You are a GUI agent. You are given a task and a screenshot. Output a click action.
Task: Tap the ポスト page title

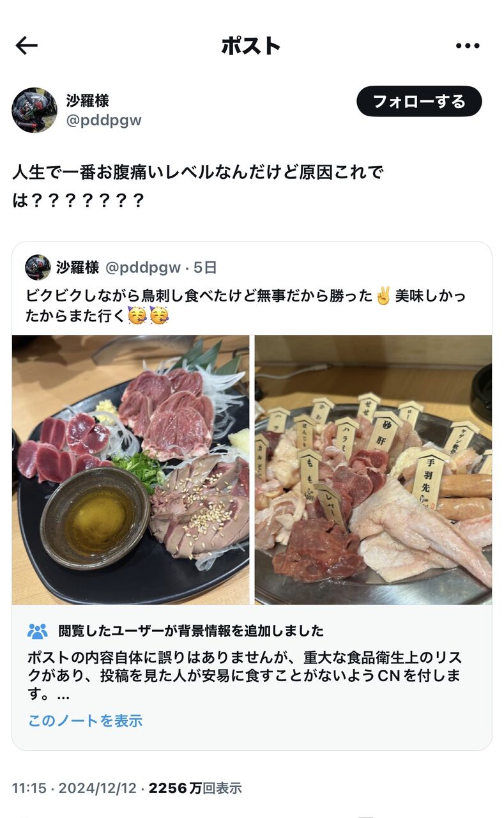click(251, 45)
